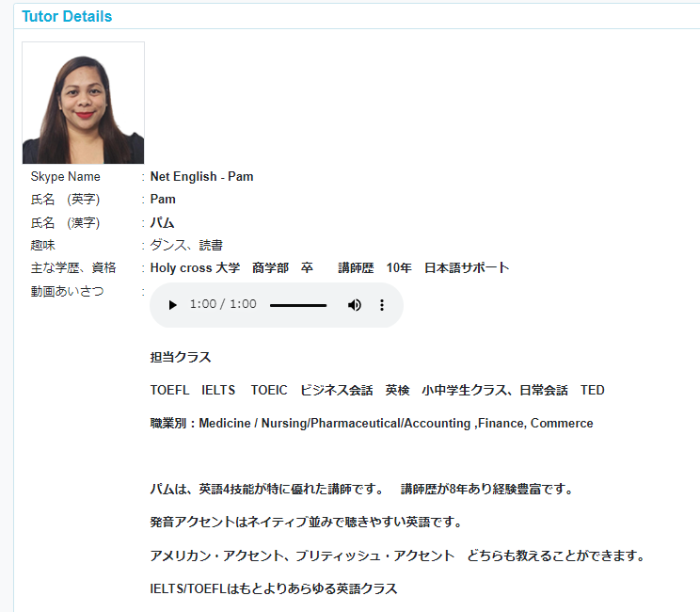This screenshot has width=700, height=612.
Task: Click the sentence starting "パムは、英語4技能"
Action: click(362, 490)
